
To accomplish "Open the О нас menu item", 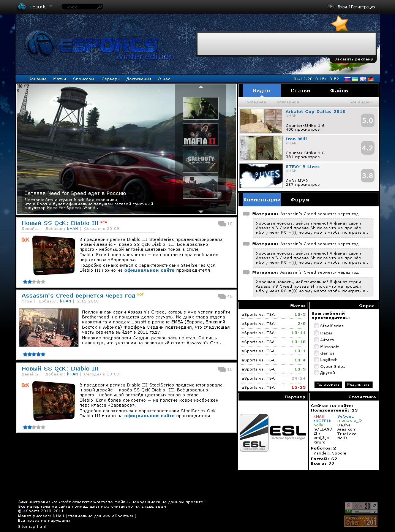I will click(164, 79).
